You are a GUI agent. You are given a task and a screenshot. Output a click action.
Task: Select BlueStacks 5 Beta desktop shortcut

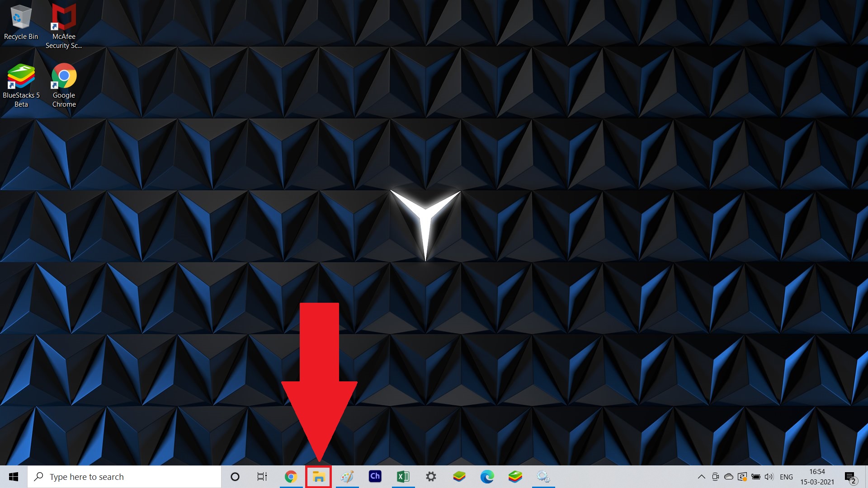[21, 85]
